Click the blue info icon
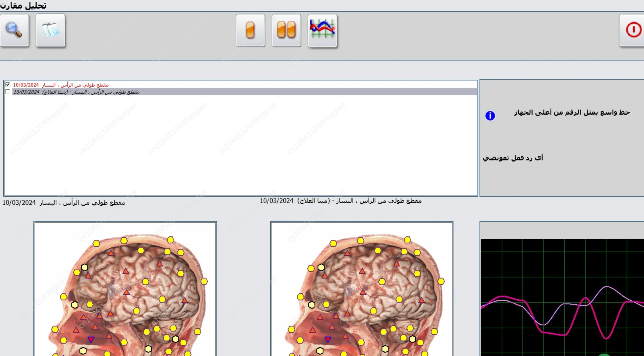The width and height of the screenshot is (644, 356). pos(490,115)
